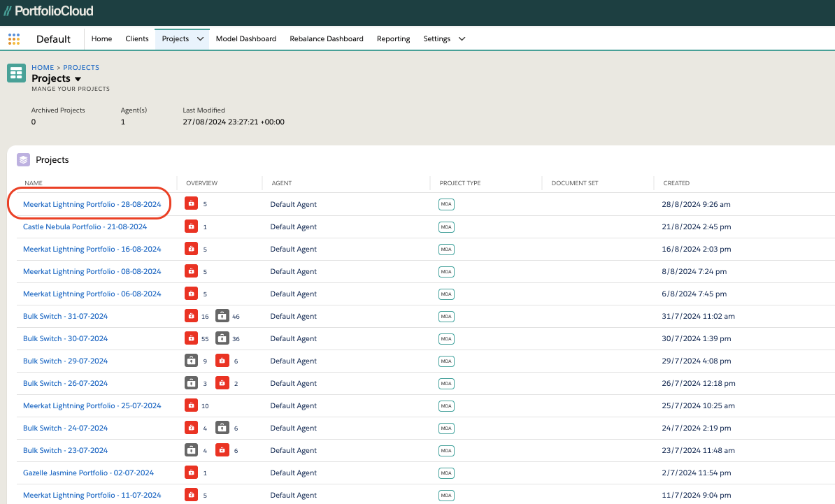Switch to the Model Dashboard tab
Screen dimensions: 835x504
246,38
